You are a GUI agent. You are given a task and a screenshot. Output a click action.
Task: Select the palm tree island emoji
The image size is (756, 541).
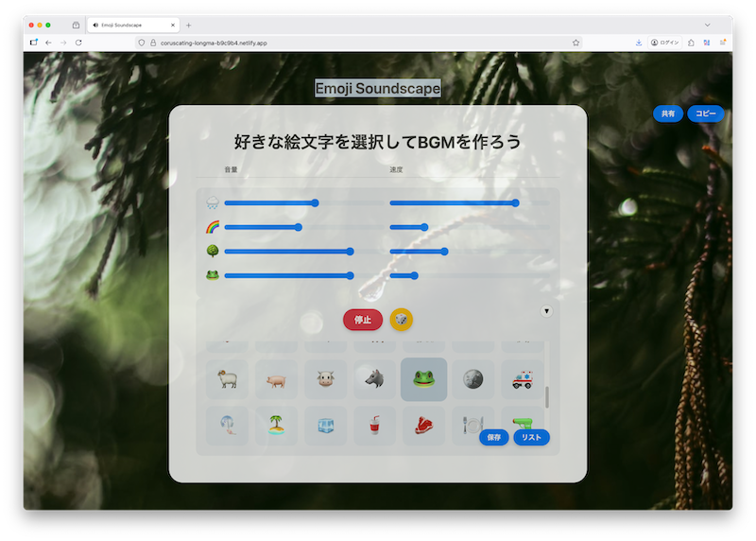pyautogui.click(x=276, y=426)
